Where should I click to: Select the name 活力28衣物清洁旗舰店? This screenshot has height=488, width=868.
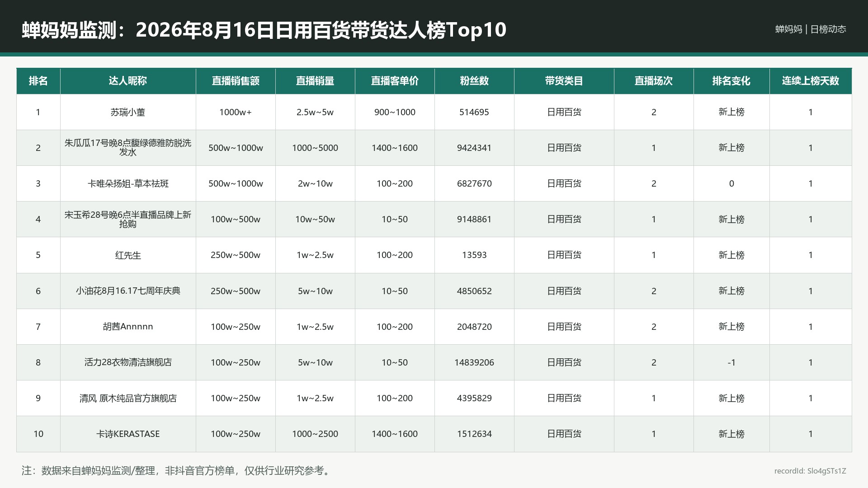(128, 362)
